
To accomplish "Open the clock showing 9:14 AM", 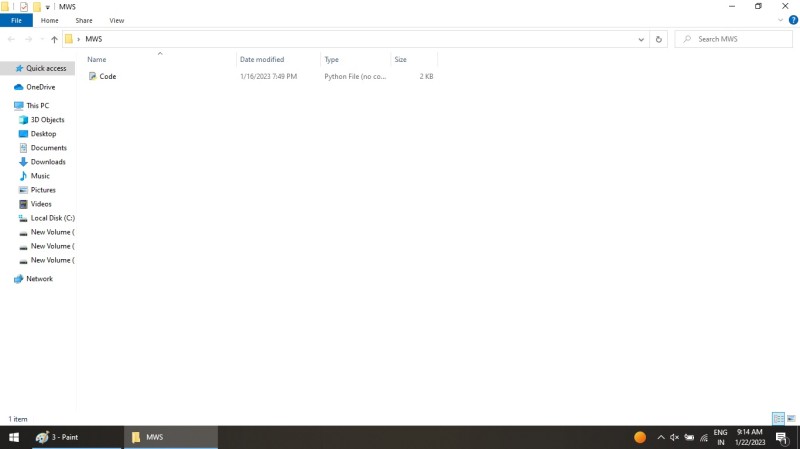I will point(749,437).
